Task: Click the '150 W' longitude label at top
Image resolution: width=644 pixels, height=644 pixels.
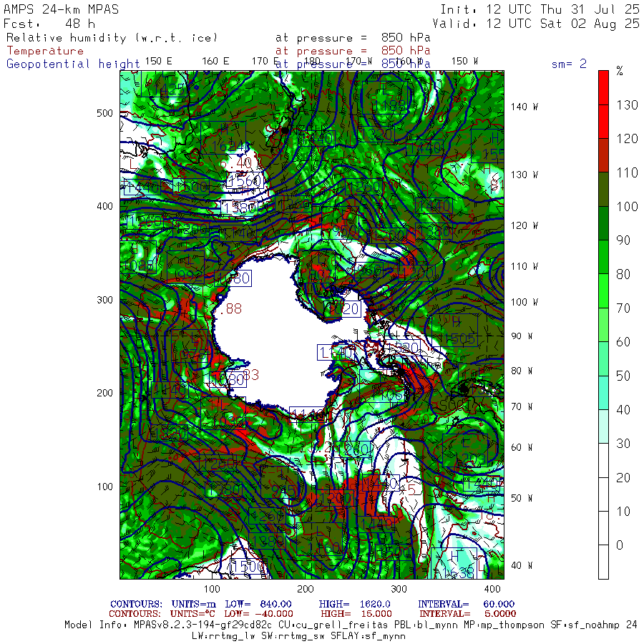Action: pyautogui.click(x=464, y=61)
